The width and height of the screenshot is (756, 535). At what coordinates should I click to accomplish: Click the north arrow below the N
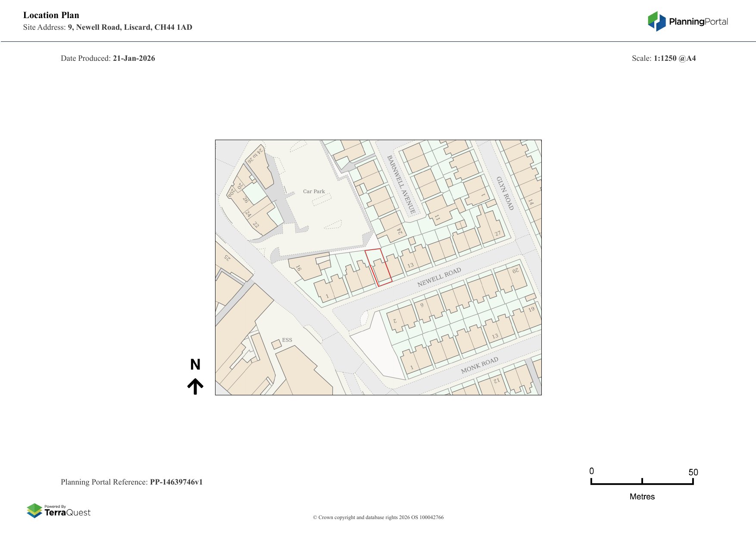tap(195, 387)
